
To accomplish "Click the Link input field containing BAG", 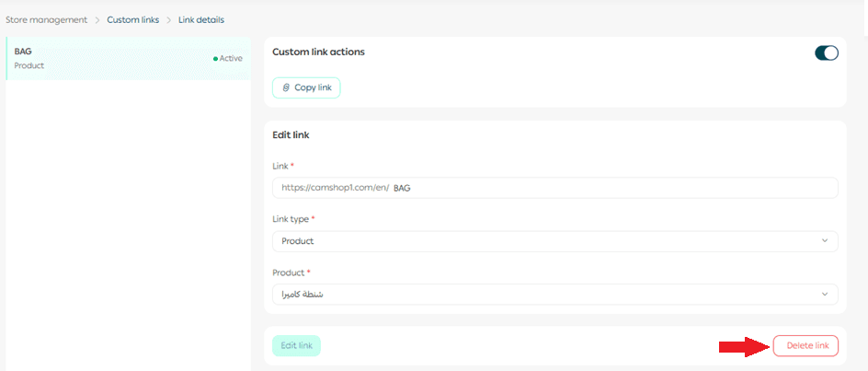I will tap(616, 188).
